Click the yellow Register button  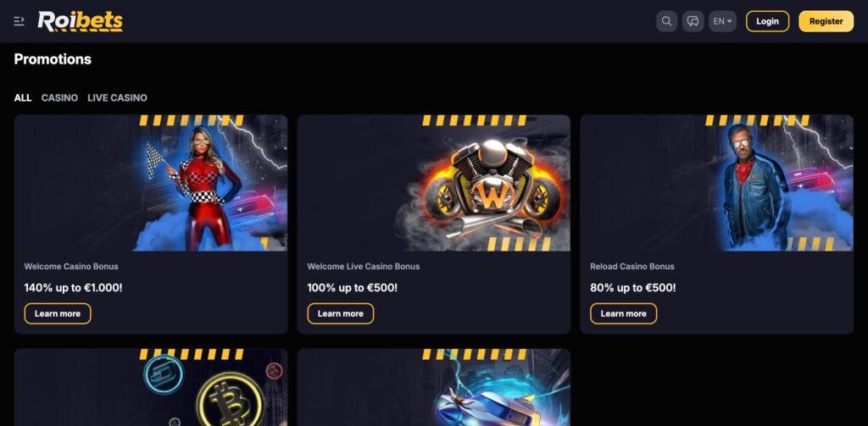[826, 21]
